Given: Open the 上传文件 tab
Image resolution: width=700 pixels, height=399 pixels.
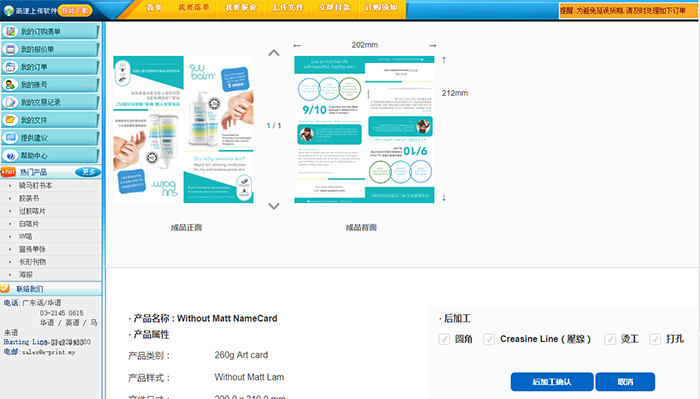Looking at the screenshot, I should [288, 8].
